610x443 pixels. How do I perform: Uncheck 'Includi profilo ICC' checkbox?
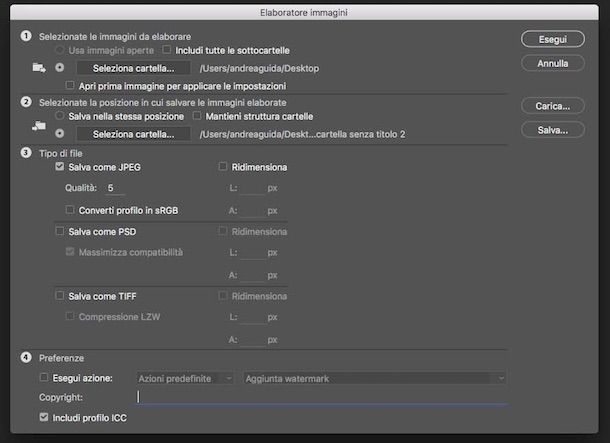point(44,417)
